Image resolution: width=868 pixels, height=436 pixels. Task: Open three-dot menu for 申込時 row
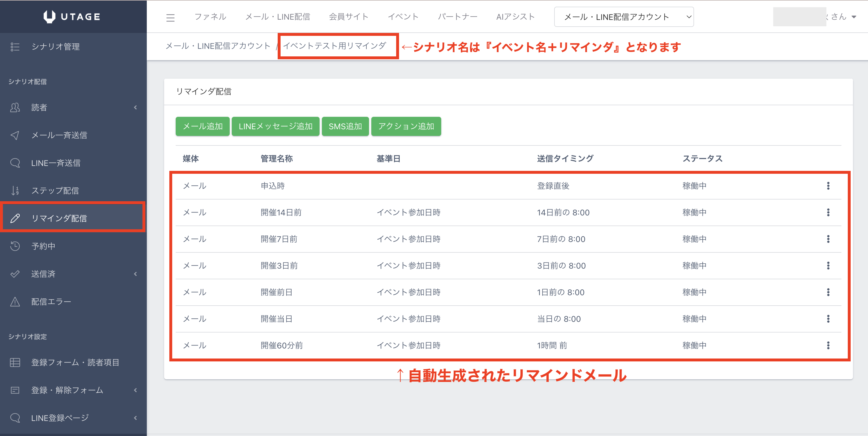click(x=828, y=186)
